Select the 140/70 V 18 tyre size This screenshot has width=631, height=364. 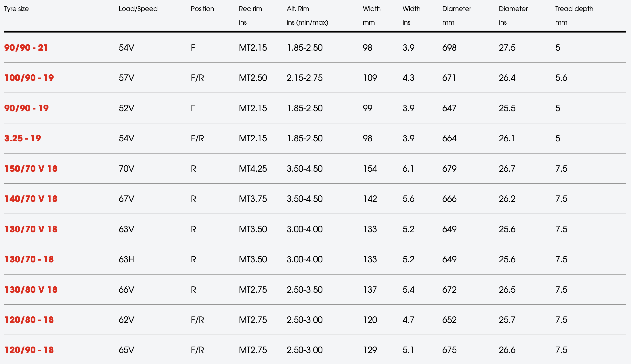[31, 199]
